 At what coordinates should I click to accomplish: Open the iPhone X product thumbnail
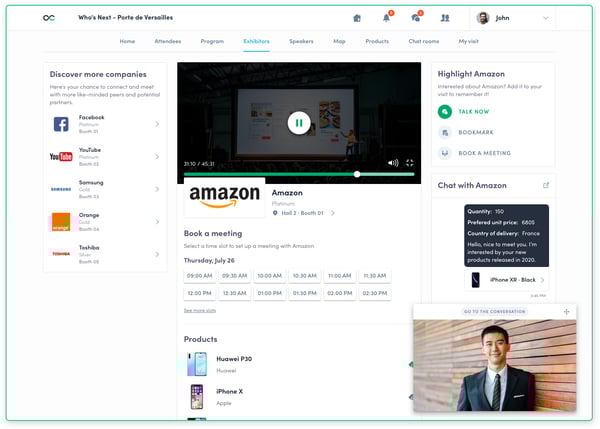[x=197, y=397]
